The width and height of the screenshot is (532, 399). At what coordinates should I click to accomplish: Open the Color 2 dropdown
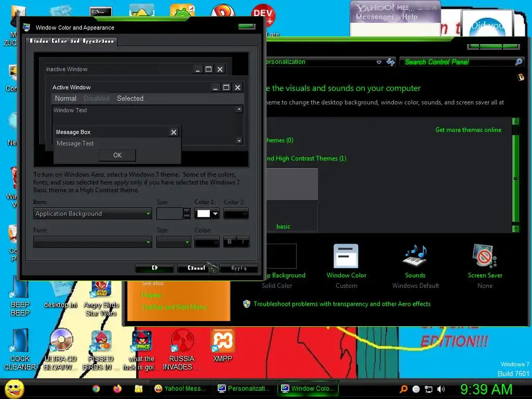[236, 214]
